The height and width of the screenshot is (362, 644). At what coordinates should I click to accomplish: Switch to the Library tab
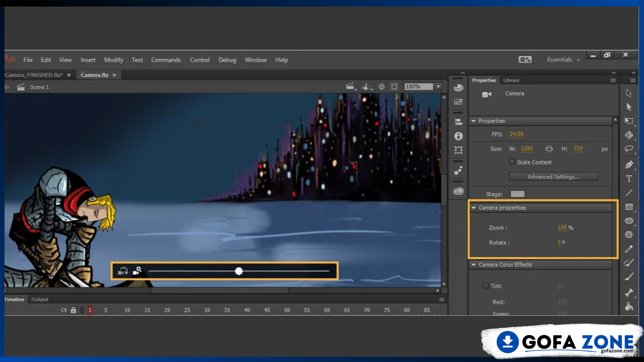point(511,80)
